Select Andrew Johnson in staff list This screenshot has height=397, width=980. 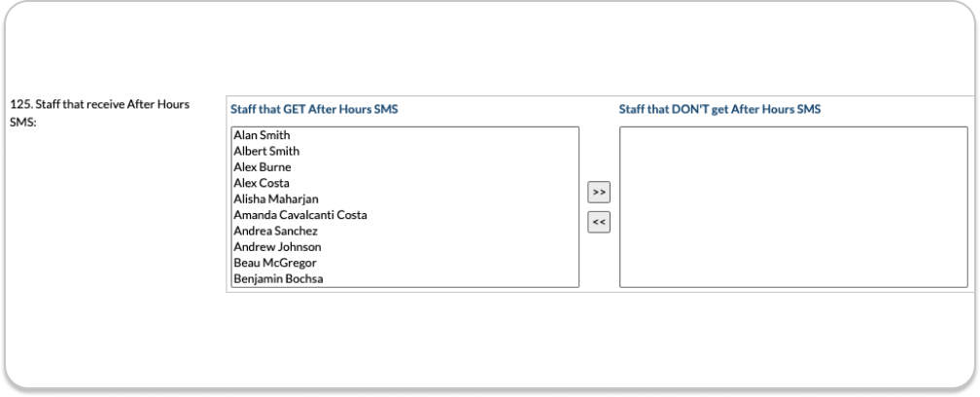click(x=277, y=247)
